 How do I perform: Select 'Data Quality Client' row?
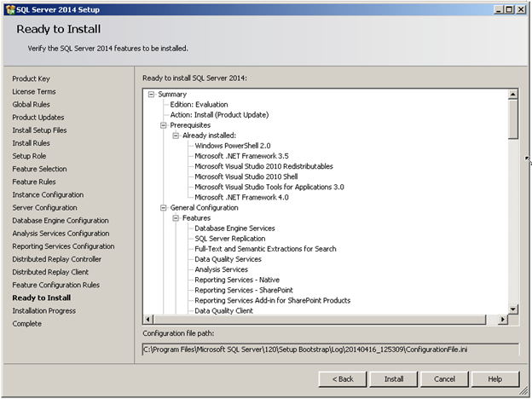click(x=223, y=311)
